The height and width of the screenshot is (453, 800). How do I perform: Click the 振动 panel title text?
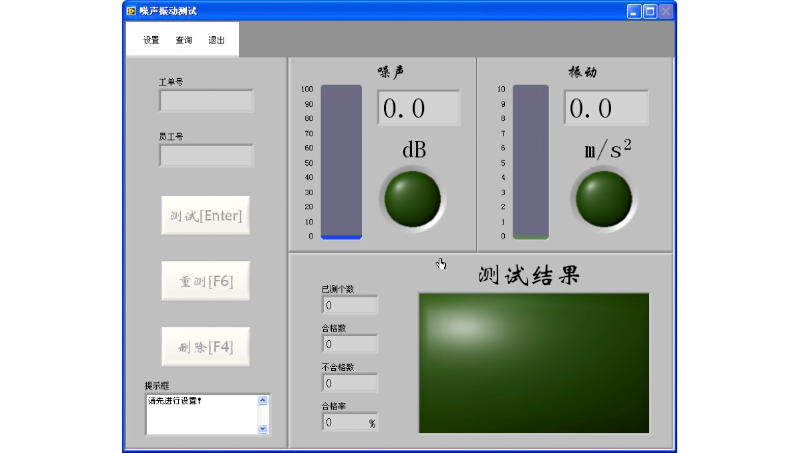tap(583, 72)
